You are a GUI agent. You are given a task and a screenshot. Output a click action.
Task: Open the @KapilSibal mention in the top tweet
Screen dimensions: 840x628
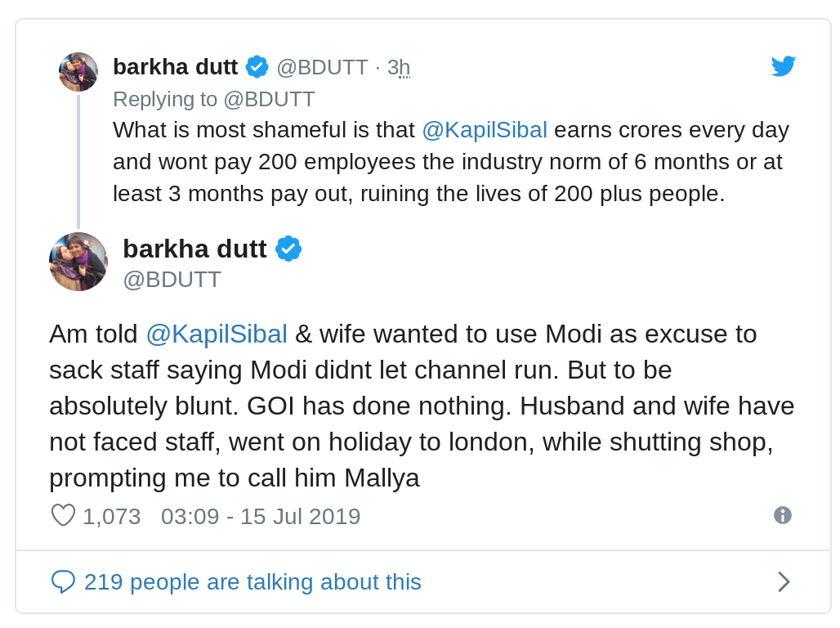pyautogui.click(x=485, y=130)
